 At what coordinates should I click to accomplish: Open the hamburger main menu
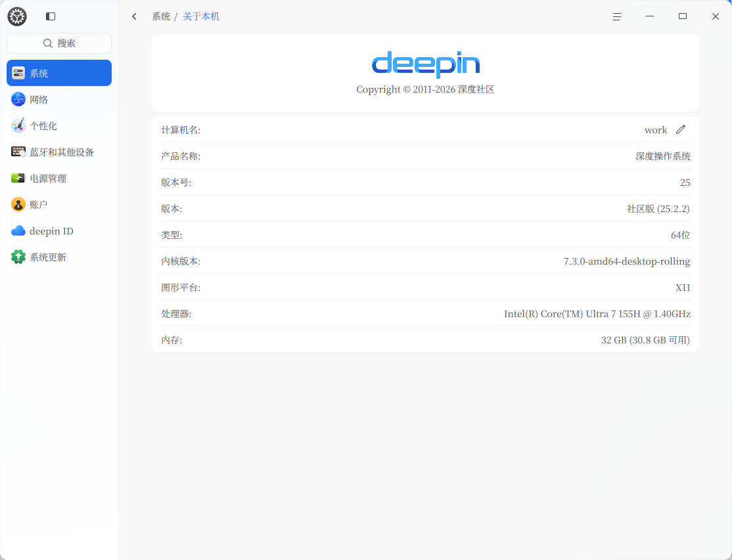(x=617, y=16)
